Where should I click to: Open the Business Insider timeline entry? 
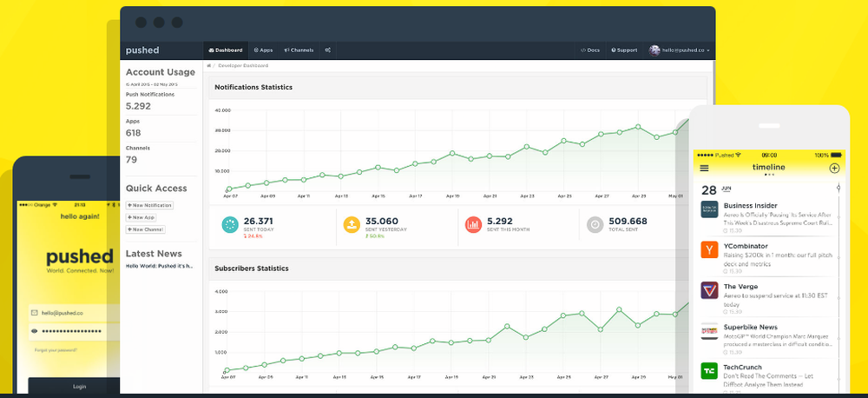pos(766,217)
